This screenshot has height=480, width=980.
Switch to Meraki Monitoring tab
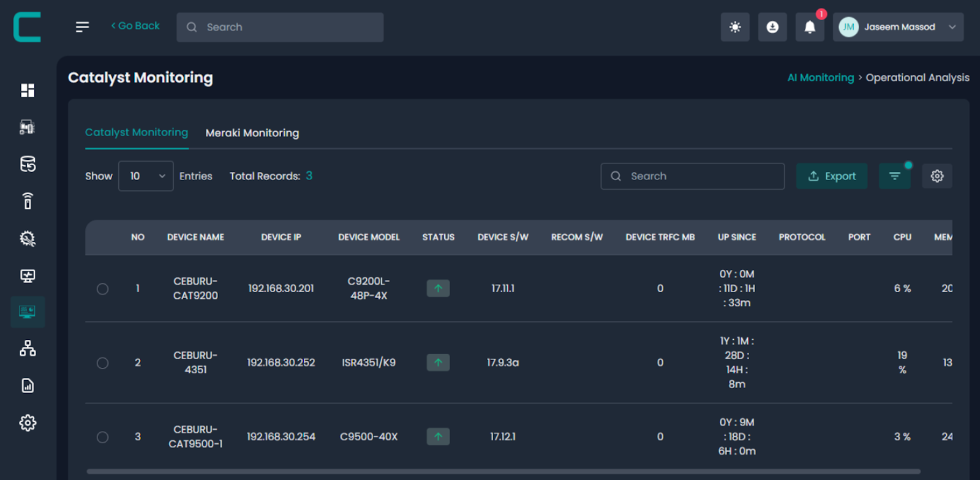pyautogui.click(x=252, y=133)
